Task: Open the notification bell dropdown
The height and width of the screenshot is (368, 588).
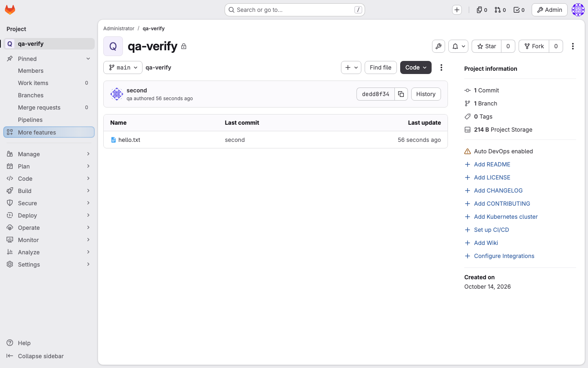Action: point(459,46)
